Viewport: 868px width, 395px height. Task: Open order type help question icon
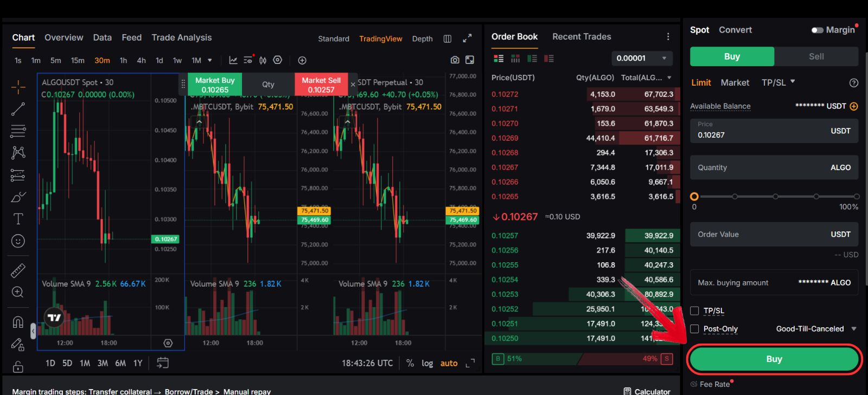click(854, 83)
